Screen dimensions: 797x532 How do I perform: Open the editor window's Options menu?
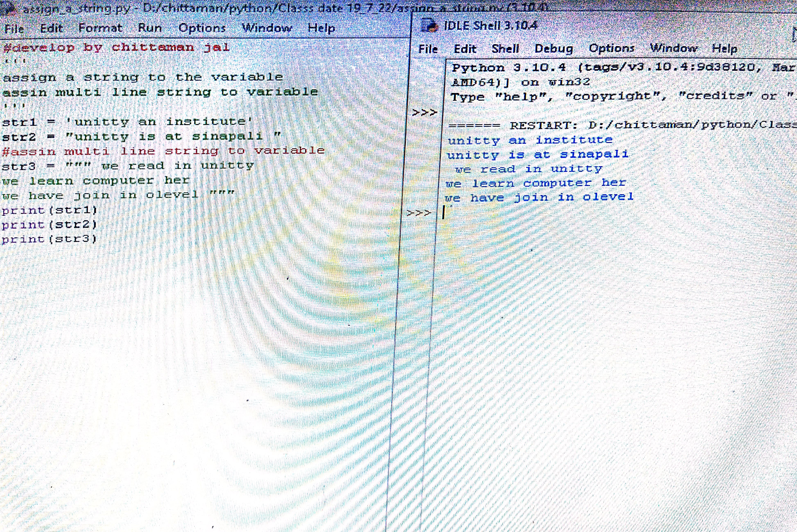(x=202, y=28)
